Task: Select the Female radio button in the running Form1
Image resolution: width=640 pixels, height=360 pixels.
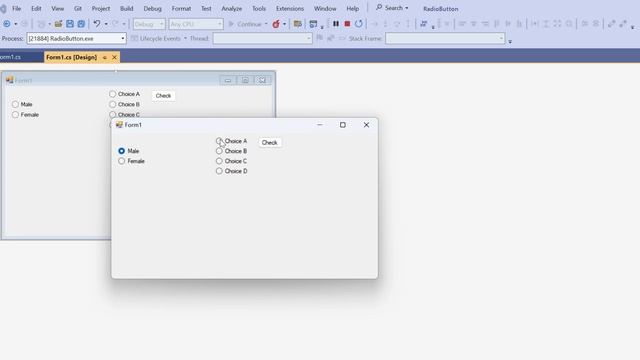Action: (122, 161)
